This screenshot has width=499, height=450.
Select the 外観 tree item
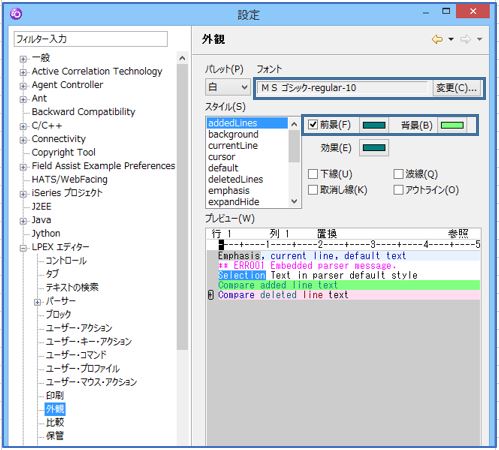pyautogui.click(x=55, y=409)
